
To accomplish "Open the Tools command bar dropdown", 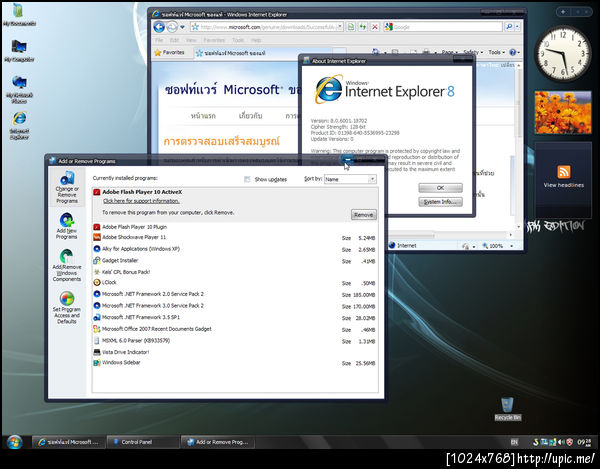I will pyautogui.click(x=496, y=52).
